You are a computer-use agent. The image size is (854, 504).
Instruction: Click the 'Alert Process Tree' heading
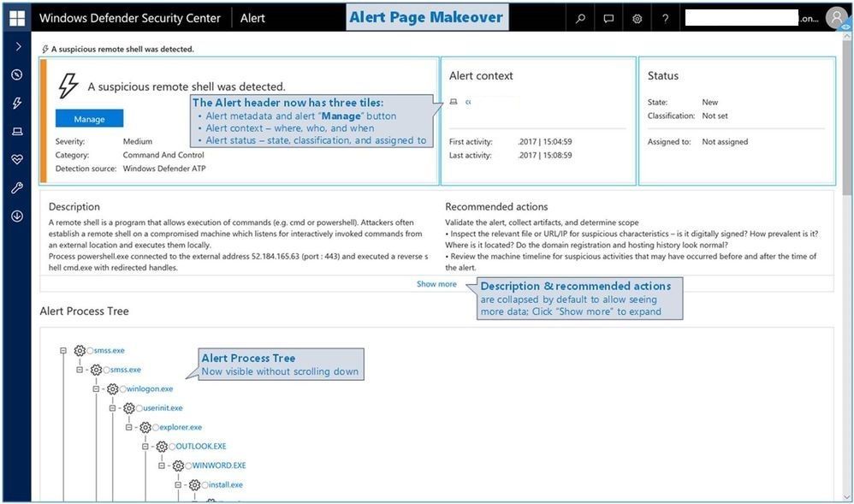coord(85,311)
